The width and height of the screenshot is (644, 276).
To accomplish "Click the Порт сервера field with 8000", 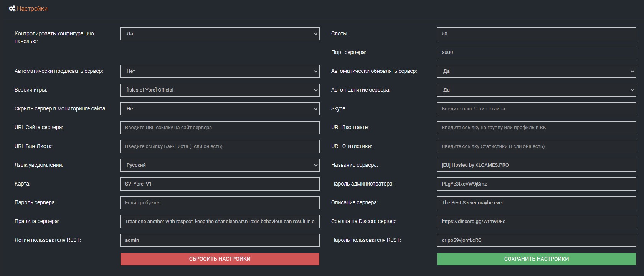I will point(536,53).
